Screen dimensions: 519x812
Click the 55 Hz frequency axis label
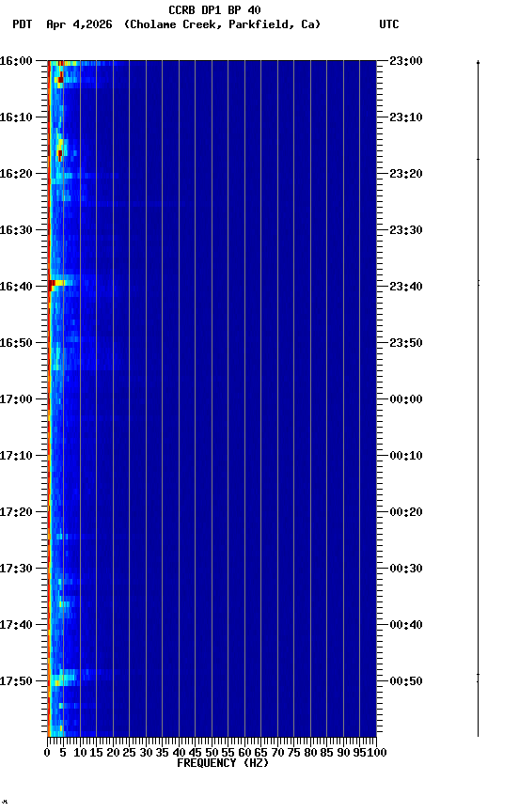tap(228, 753)
